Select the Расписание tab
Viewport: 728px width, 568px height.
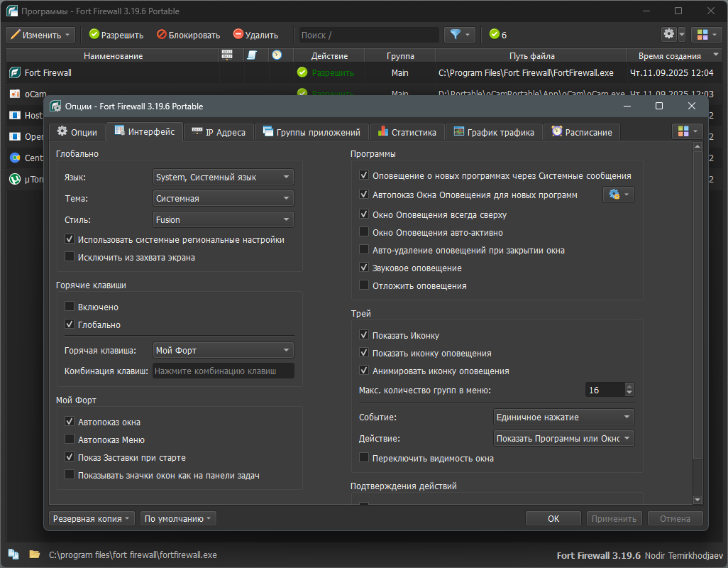tap(582, 132)
